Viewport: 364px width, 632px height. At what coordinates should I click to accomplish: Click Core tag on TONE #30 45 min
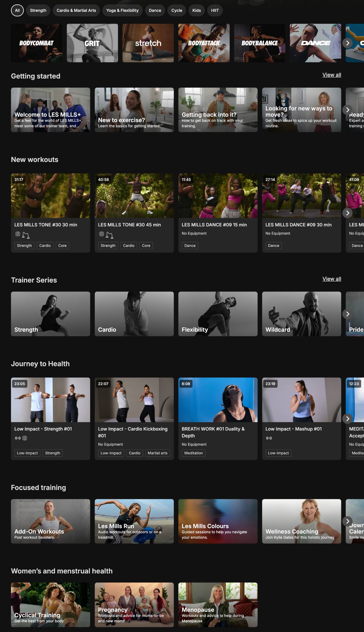[146, 246]
